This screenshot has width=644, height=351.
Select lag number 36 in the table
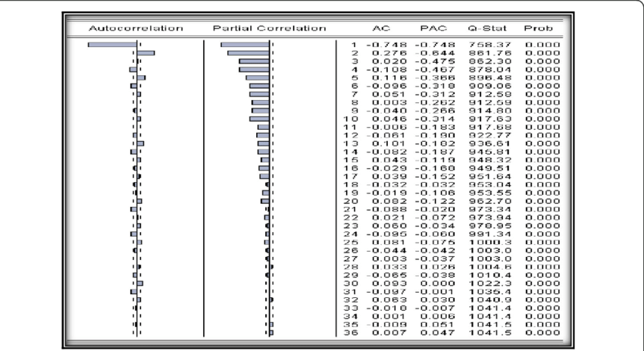pos(351,333)
